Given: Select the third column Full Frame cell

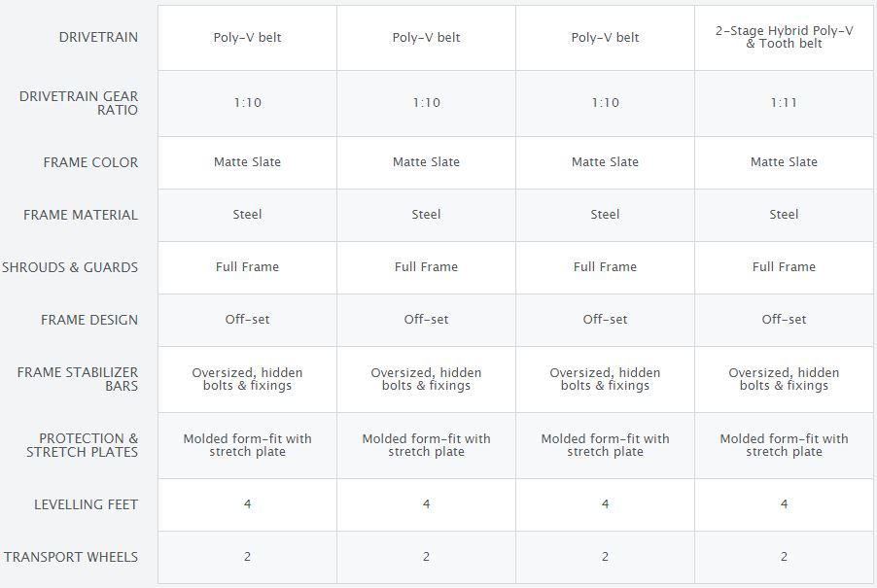Looking at the screenshot, I should pyautogui.click(x=605, y=267).
